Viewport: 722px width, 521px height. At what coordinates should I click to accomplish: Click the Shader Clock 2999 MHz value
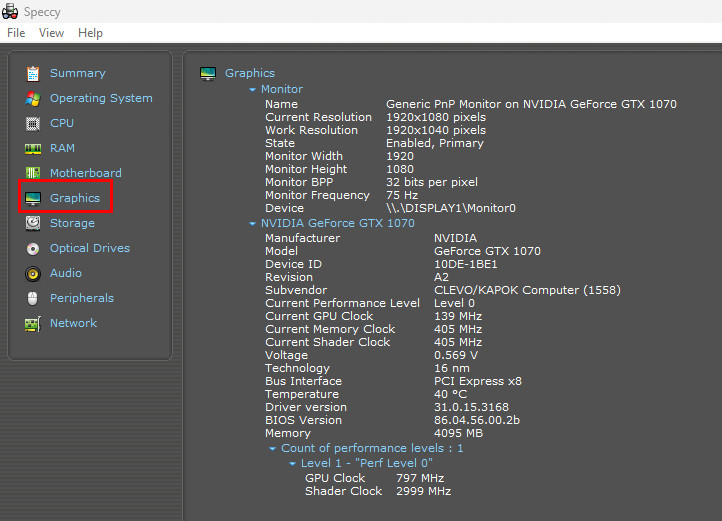pyautogui.click(x=423, y=491)
